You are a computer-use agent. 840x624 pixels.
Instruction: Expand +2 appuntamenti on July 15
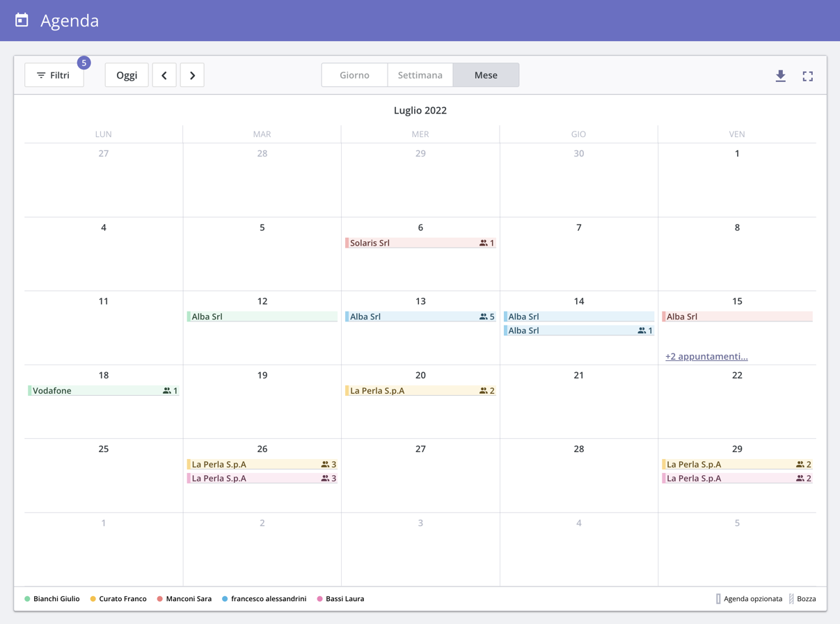(x=706, y=356)
